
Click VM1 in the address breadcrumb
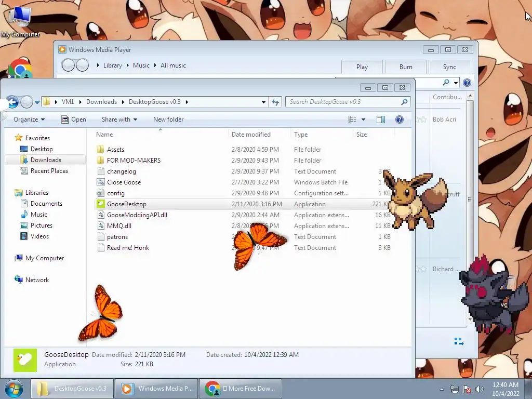[x=68, y=102]
